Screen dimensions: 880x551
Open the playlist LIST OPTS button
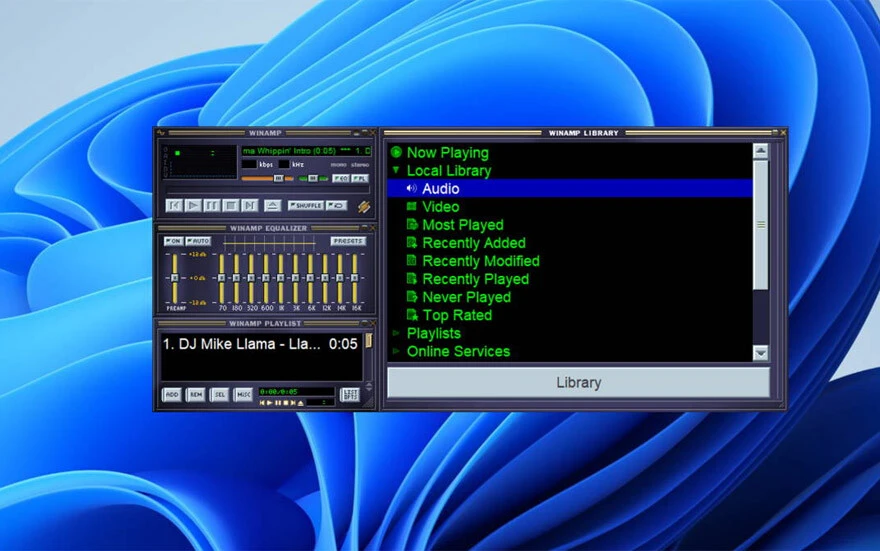click(x=350, y=394)
